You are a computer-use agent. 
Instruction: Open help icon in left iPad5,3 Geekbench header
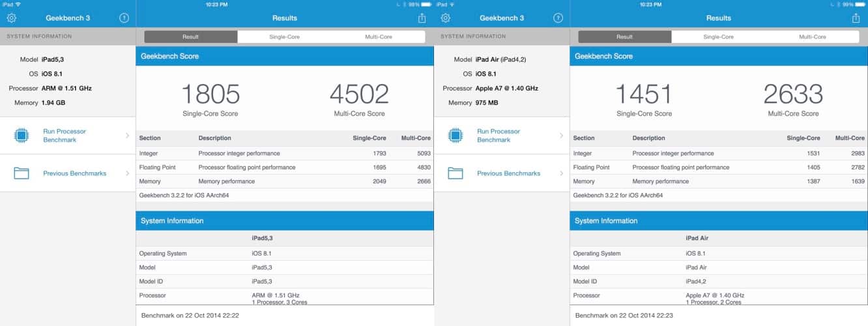tap(124, 18)
